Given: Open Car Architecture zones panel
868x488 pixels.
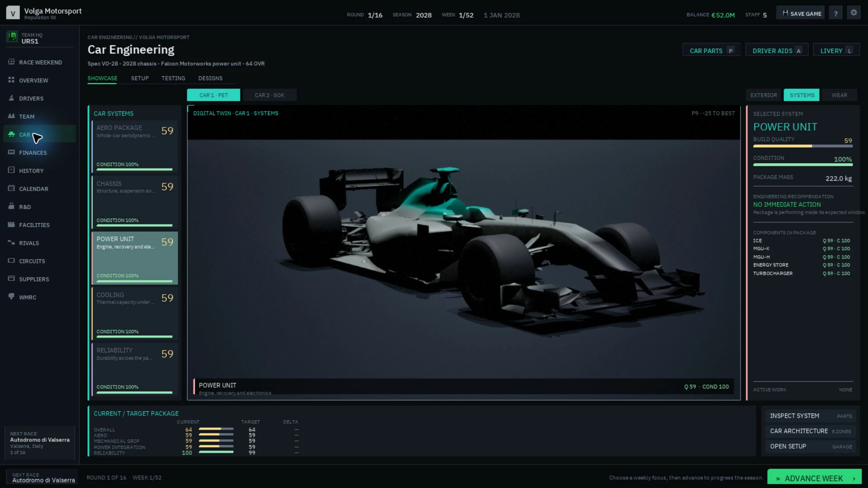Looking at the screenshot, I should tap(810, 431).
